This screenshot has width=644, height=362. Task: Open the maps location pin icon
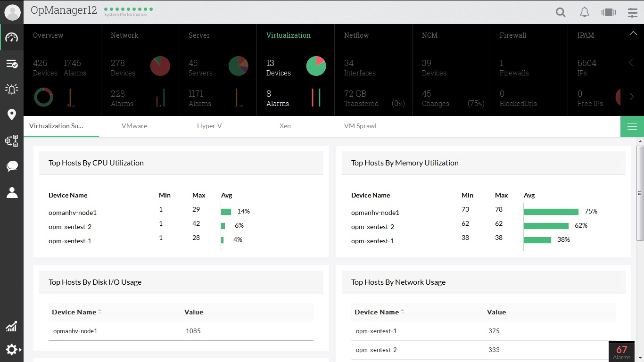coord(12,115)
